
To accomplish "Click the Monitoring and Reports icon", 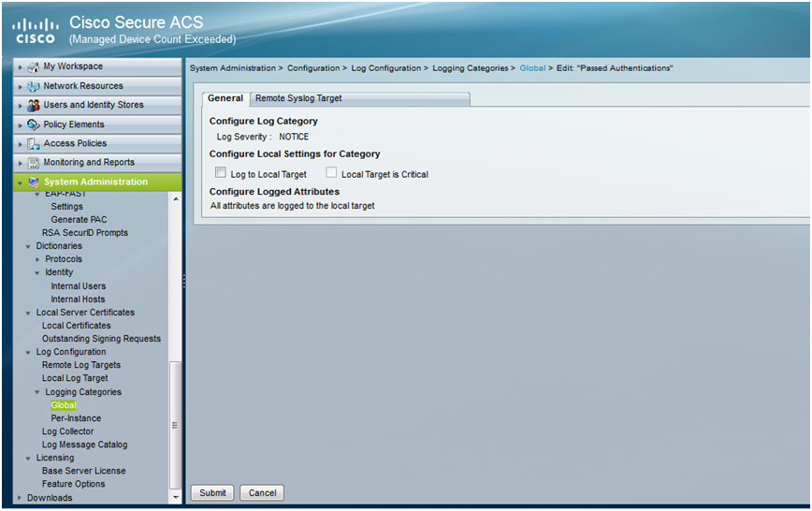I will pos(33,163).
